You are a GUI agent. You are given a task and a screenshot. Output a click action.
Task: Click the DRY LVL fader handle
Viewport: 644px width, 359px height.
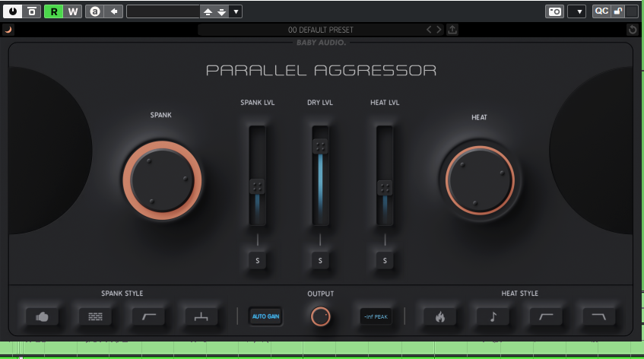[x=320, y=146]
